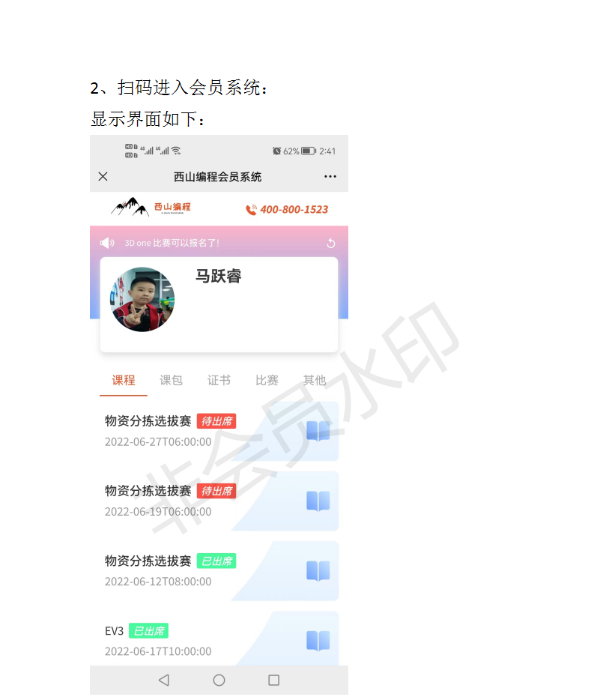Tap the Android recent apps square button
The height and width of the screenshot is (700, 594).
pyautogui.click(x=274, y=680)
